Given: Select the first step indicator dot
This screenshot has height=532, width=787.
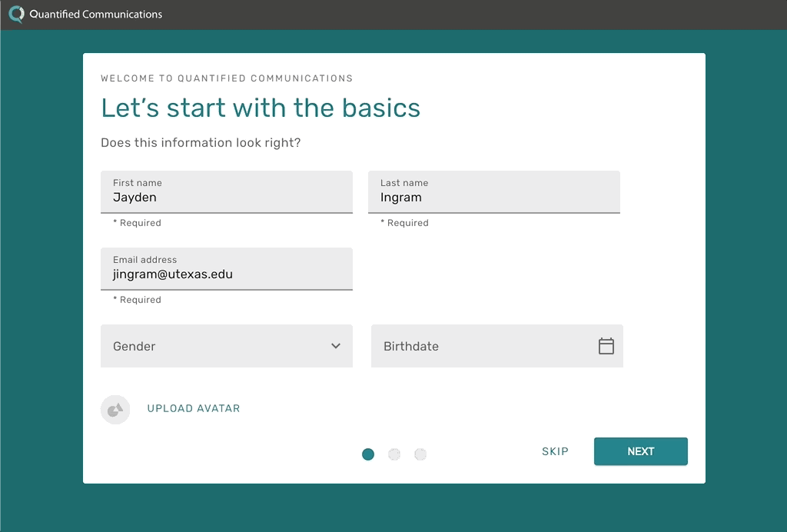Looking at the screenshot, I should (368, 454).
